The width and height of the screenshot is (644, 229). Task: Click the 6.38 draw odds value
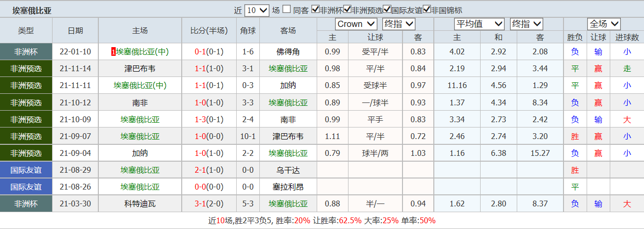498,153
